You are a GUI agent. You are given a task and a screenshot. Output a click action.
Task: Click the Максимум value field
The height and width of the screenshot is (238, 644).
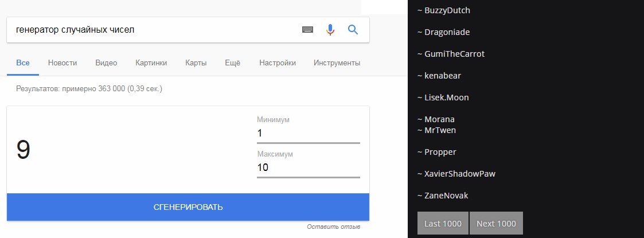click(308, 168)
